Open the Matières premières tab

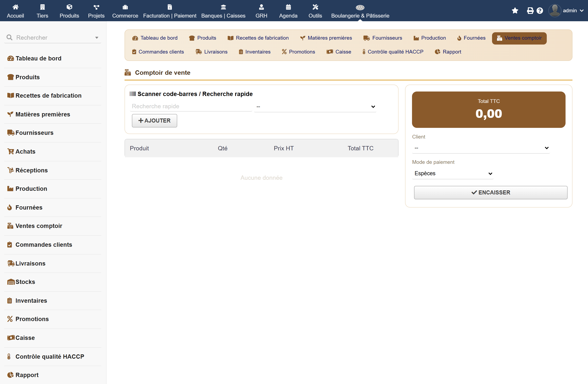coord(326,38)
